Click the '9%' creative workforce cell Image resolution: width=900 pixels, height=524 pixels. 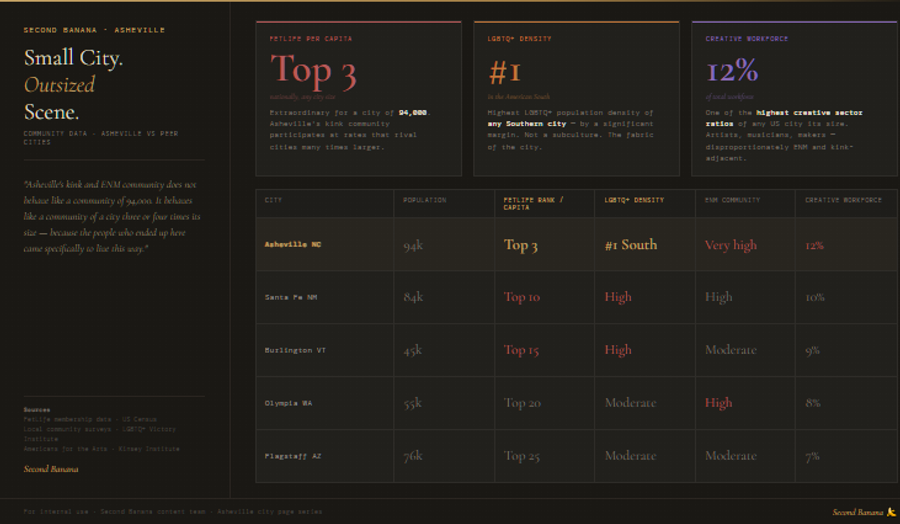point(812,350)
